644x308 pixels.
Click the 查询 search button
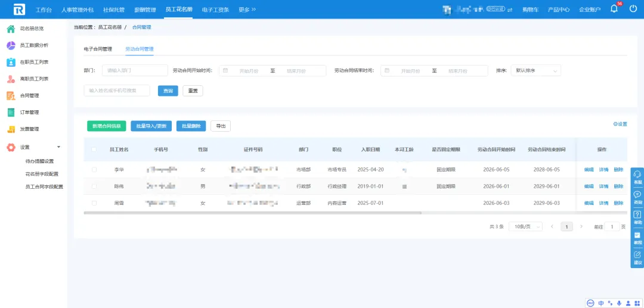pyautogui.click(x=168, y=91)
